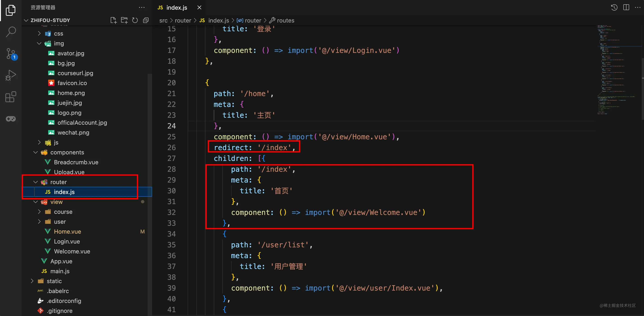Split the editor to the right

pos(626,7)
